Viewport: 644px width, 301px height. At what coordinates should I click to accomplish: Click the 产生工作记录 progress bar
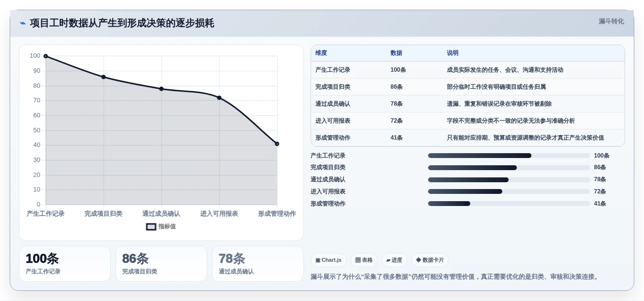point(509,156)
